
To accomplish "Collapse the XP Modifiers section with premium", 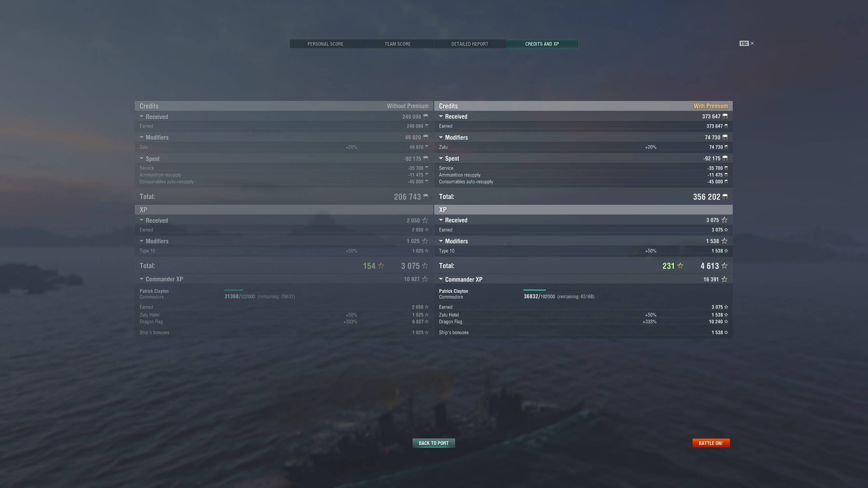I will [x=441, y=241].
